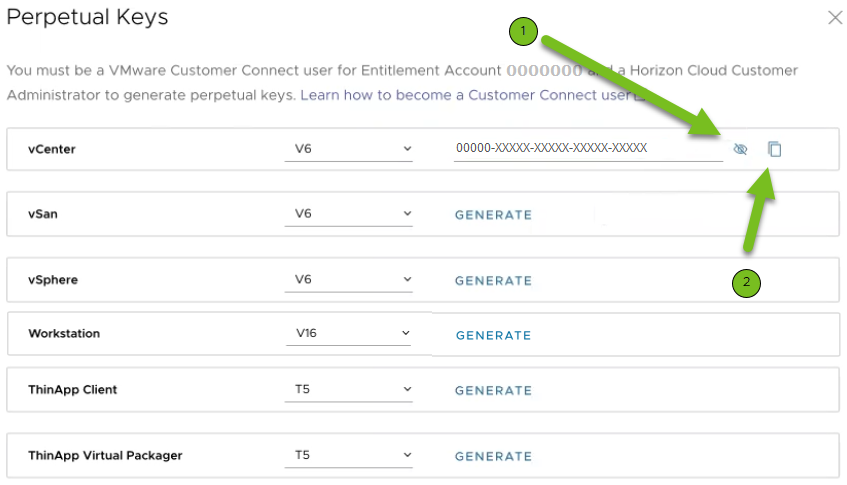Open the vSphere version dropdown

(x=348, y=279)
